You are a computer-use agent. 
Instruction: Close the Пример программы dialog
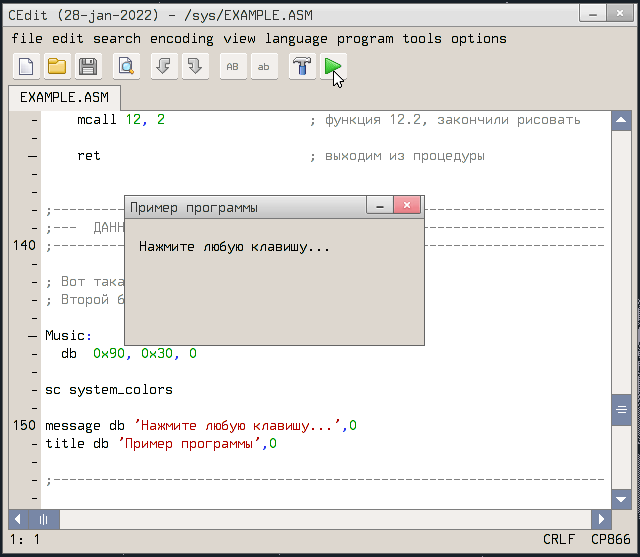pos(406,206)
